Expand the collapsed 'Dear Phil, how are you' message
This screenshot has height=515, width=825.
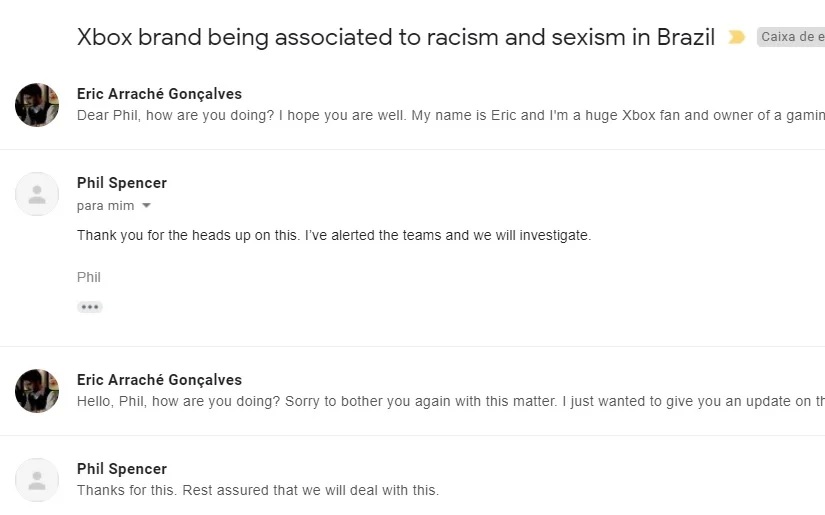coord(450,116)
